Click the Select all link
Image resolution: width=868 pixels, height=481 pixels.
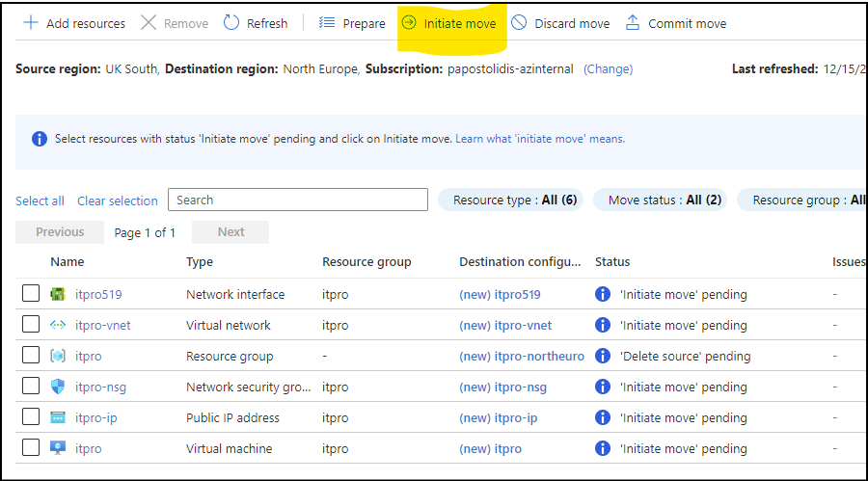point(40,200)
